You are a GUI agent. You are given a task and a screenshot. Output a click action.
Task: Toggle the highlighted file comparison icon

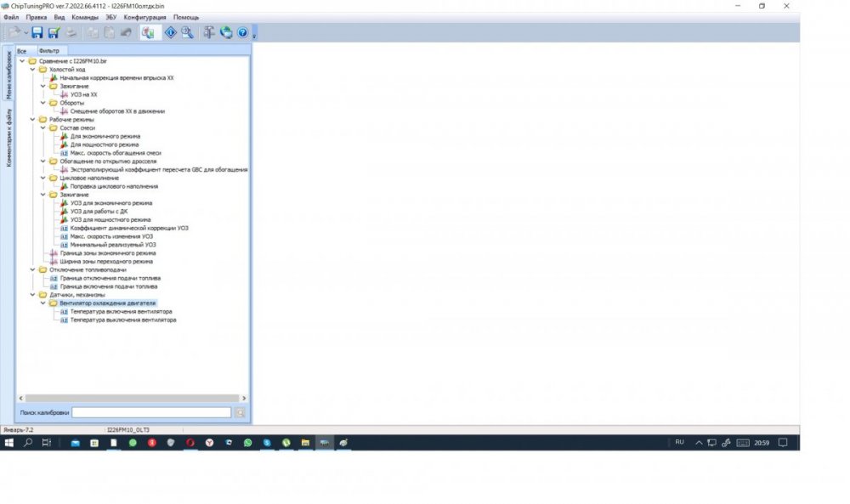pyautogui.click(x=148, y=32)
